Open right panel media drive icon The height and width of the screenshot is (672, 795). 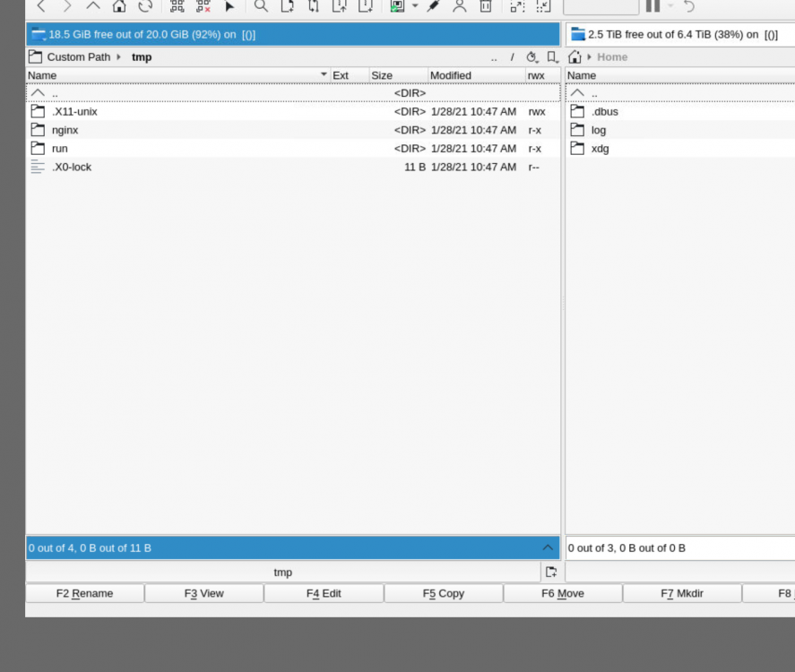pos(578,34)
